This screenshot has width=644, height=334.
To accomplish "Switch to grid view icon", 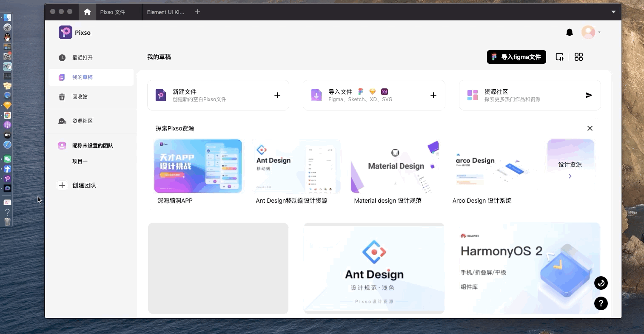I will 578,57.
